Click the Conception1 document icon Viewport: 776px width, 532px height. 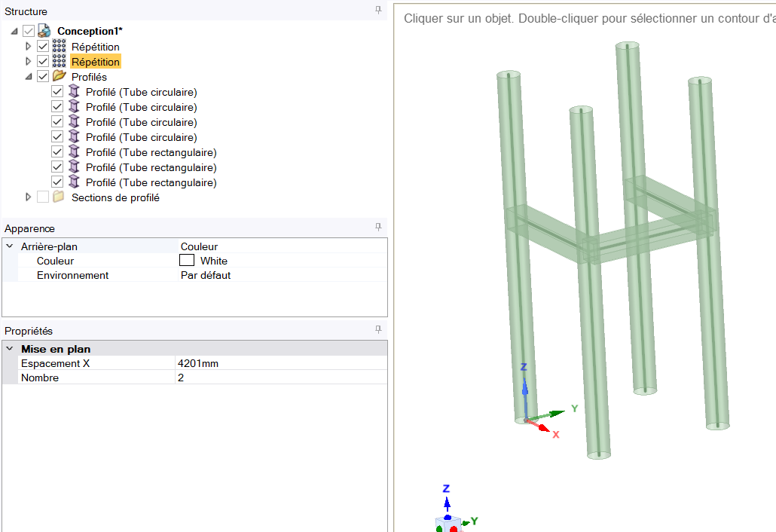coord(44,31)
